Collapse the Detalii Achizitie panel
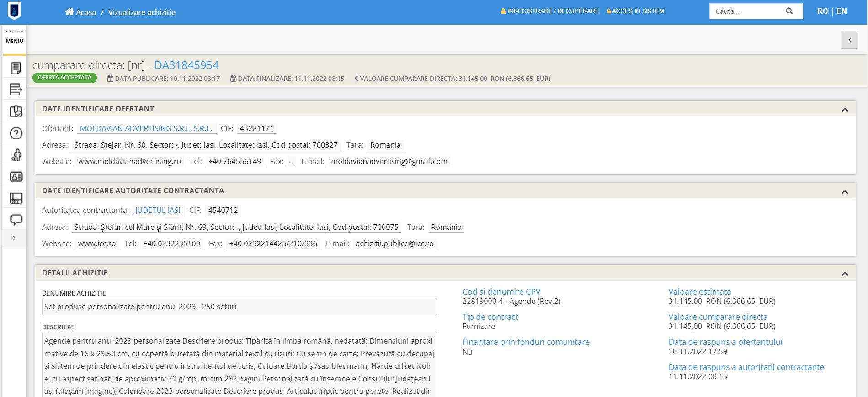Image resolution: width=868 pixels, height=397 pixels. tap(845, 274)
